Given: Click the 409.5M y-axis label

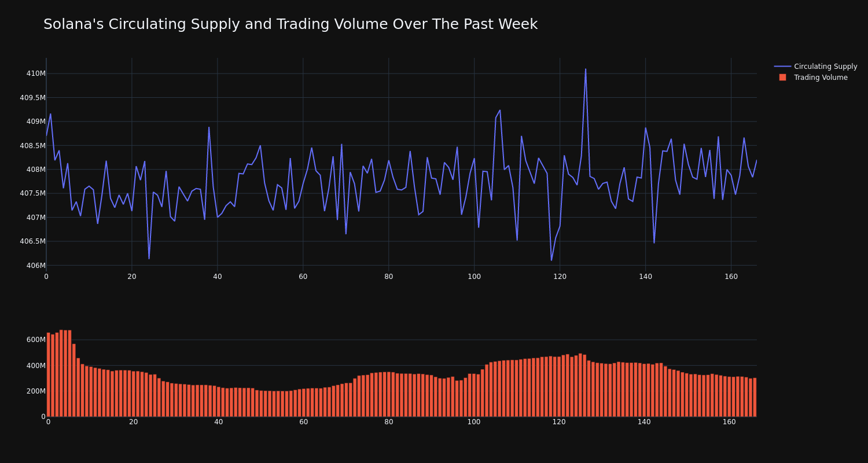Looking at the screenshot, I should (x=33, y=98).
